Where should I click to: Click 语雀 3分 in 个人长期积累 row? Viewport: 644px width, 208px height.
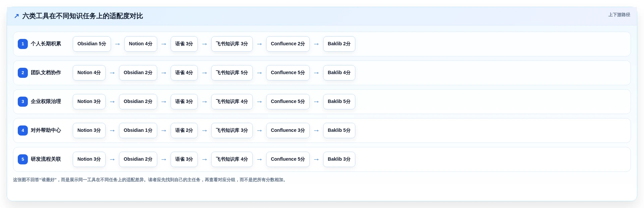[184, 44]
